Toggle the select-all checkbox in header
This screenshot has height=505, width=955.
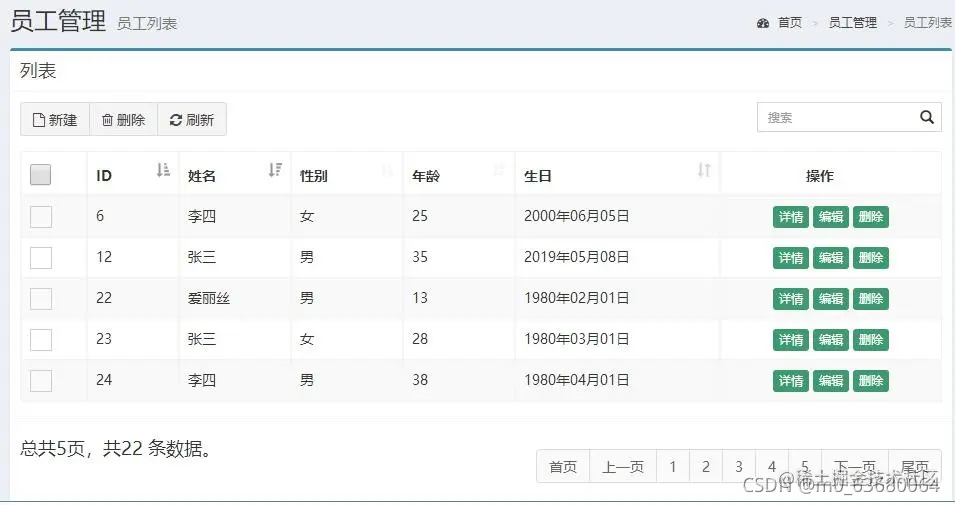[40, 175]
